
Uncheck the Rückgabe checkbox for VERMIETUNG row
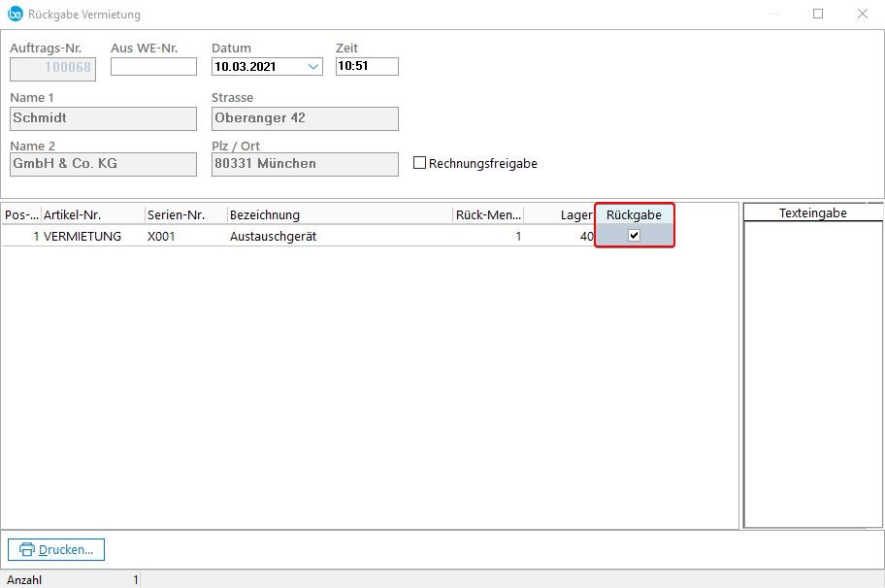[634, 235]
